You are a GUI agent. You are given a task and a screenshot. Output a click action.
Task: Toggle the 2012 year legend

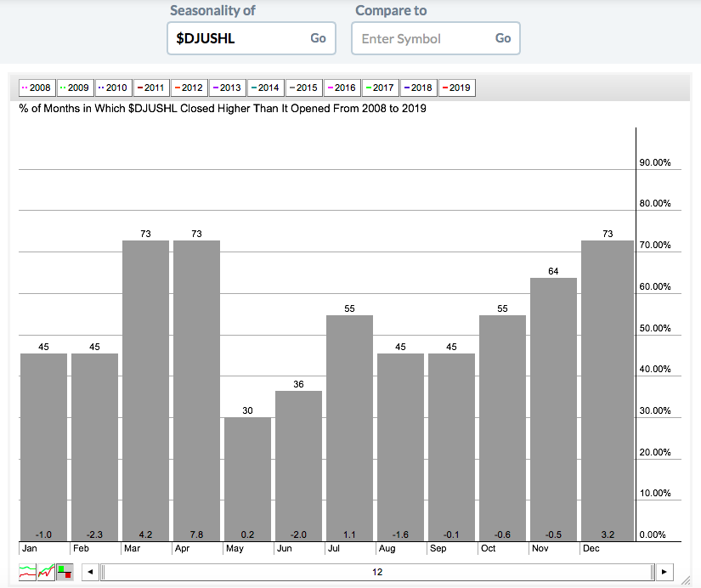(x=189, y=88)
